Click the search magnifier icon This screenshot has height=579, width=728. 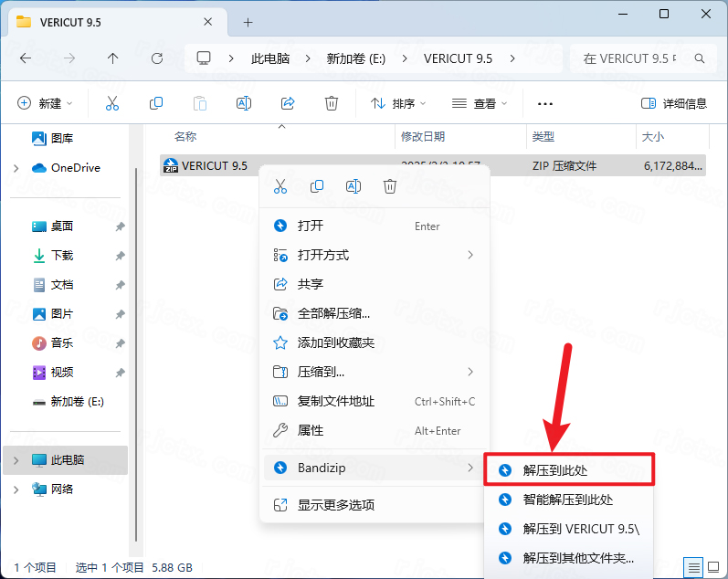click(699, 58)
